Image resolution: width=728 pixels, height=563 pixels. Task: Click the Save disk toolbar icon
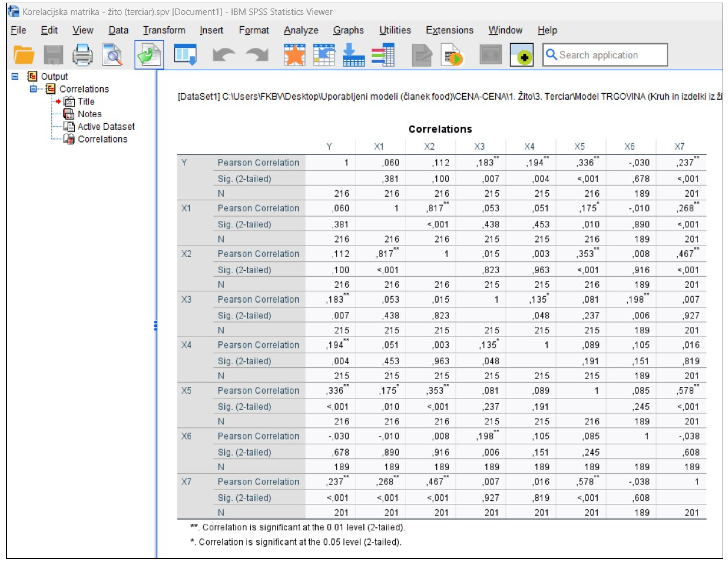pyautogui.click(x=53, y=55)
